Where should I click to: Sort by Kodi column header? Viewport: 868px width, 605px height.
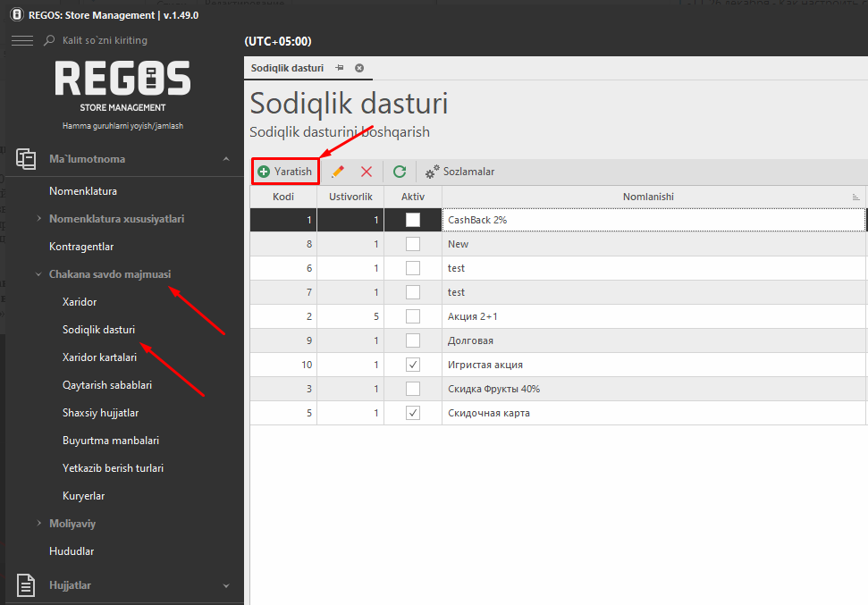[283, 197]
